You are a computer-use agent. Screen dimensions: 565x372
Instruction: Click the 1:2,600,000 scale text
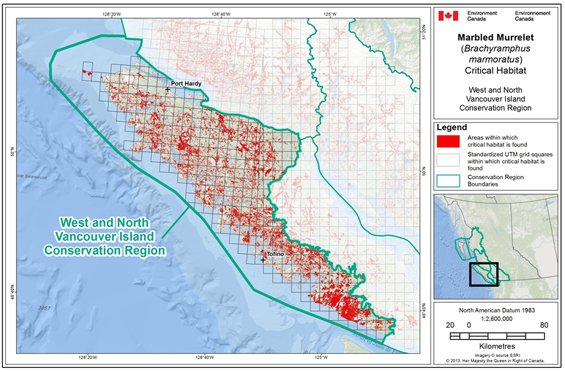pyautogui.click(x=497, y=319)
